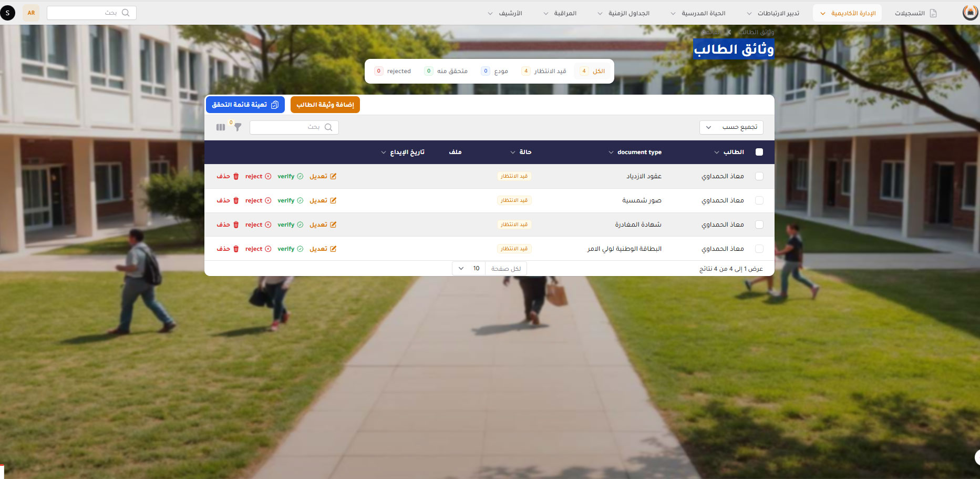Click verify check icon for شهادة المغادرة row

(300, 225)
